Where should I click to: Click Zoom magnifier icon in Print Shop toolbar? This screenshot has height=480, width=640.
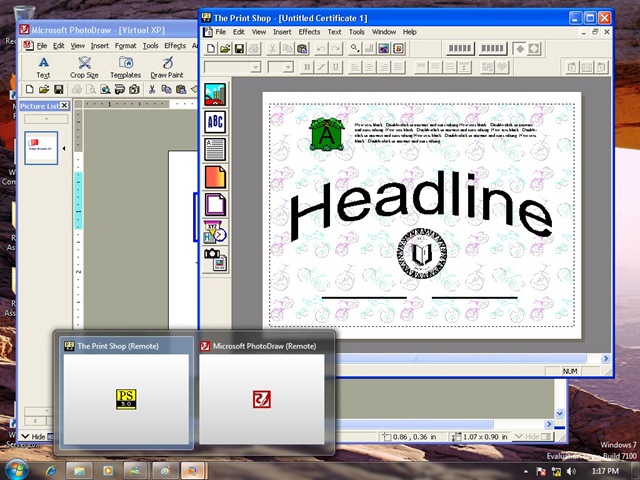(355, 49)
